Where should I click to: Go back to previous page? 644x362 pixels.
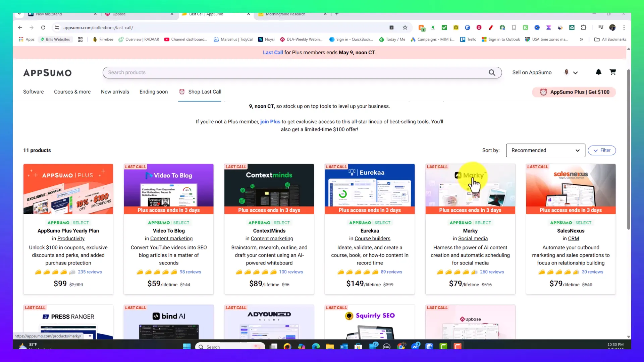pyautogui.click(x=20, y=27)
